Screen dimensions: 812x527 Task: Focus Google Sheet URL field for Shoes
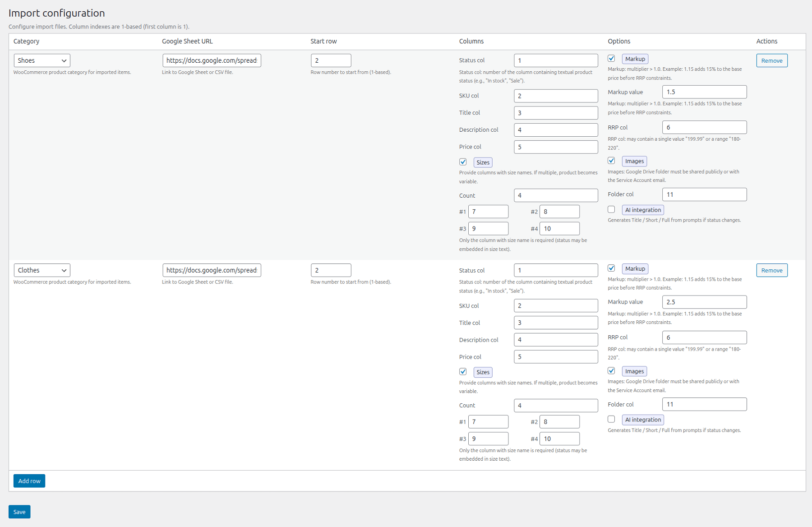tap(212, 60)
